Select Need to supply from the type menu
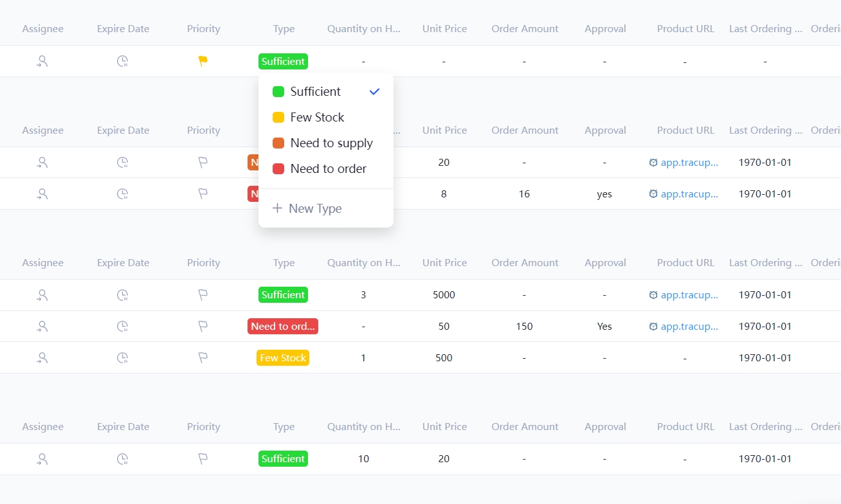Image resolution: width=841 pixels, height=504 pixels. (x=331, y=143)
